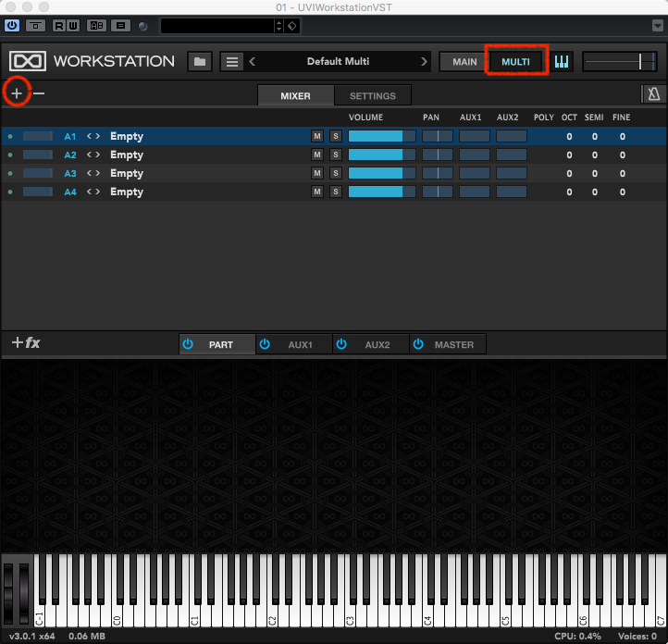Open the hamburger menu icon
The image size is (668, 644).
pyautogui.click(x=231, y=62)
